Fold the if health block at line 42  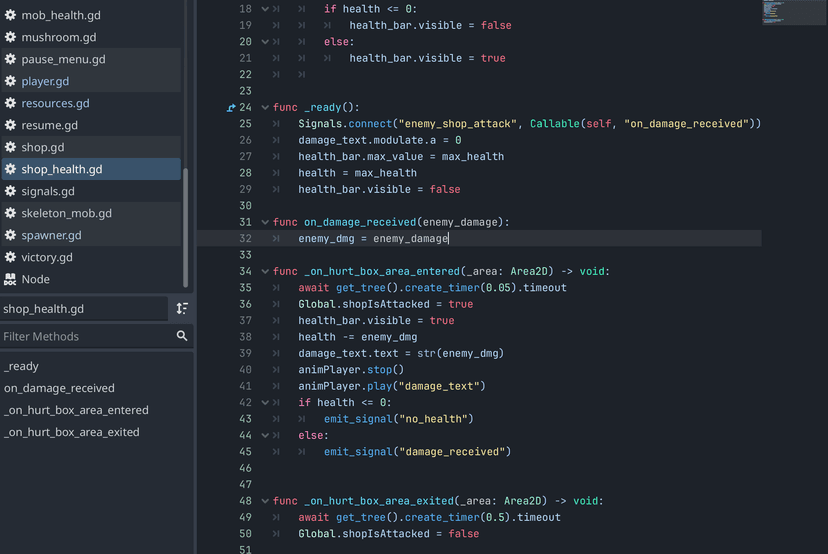coord(265,403)
